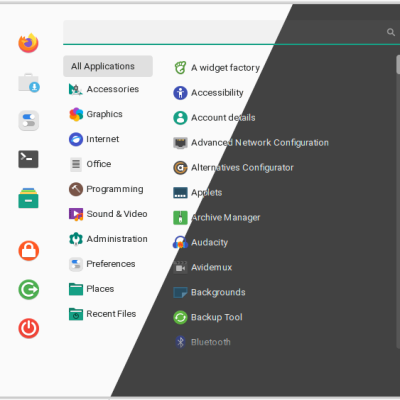
Task: Click the Bluetooth icon
Action: (x=180, y=342)
